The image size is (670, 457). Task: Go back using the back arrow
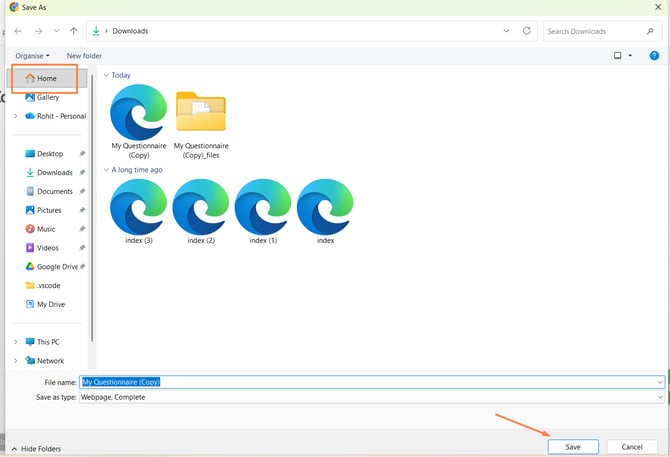pos(18,31)
